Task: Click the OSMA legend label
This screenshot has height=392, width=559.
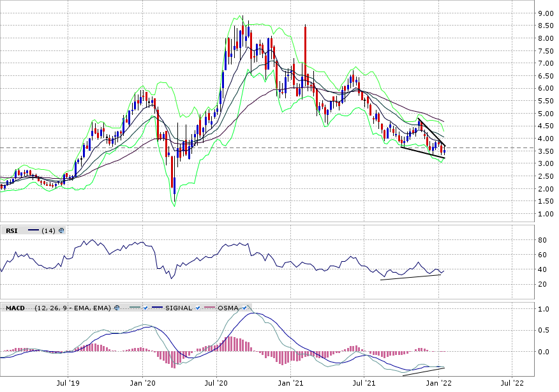Action: tap(228, 308)
